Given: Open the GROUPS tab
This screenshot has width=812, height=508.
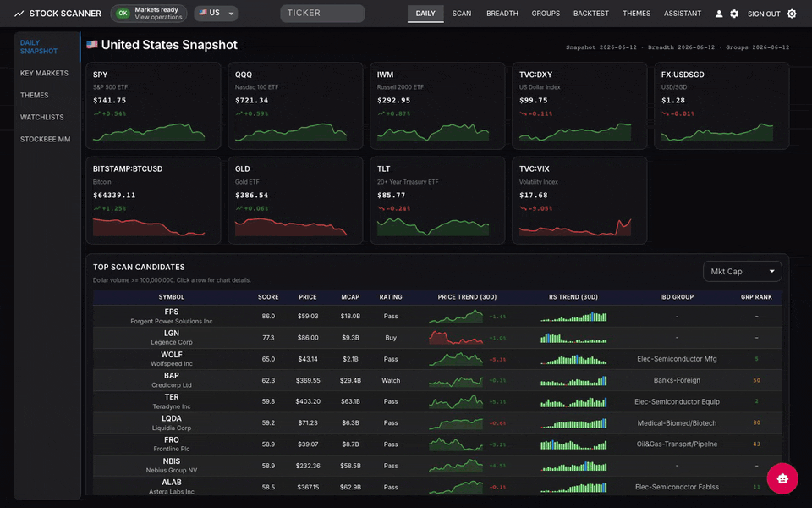Looking at the screenshot, I should click(x=546, y=14).
